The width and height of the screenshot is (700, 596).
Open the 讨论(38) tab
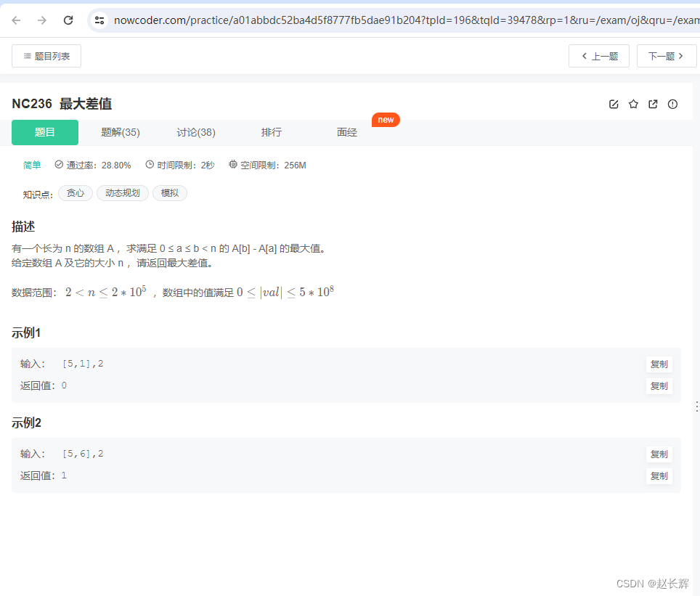(196, 132)
